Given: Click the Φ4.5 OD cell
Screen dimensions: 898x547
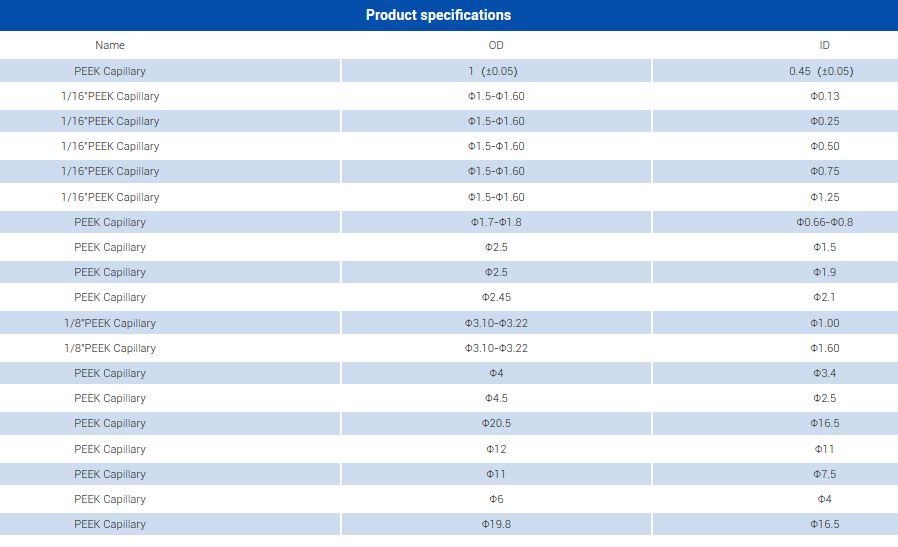Looking at the screenshot, I should [496, 398].
